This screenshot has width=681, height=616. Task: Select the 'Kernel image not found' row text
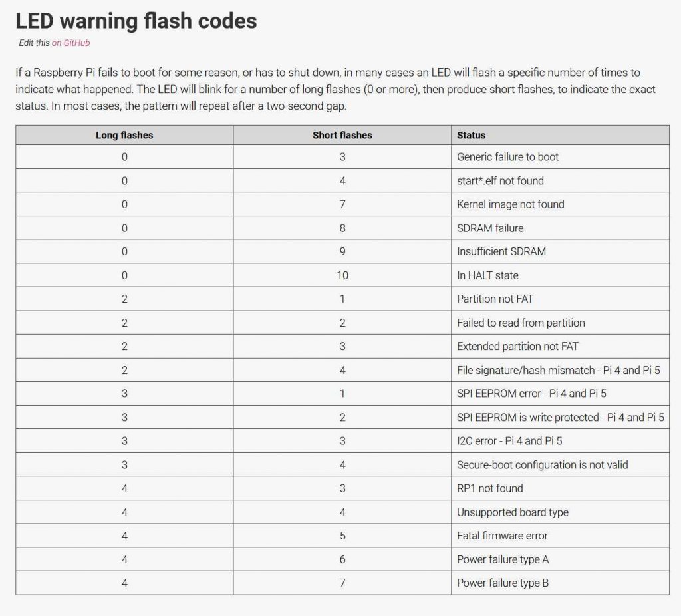point(510,204)
